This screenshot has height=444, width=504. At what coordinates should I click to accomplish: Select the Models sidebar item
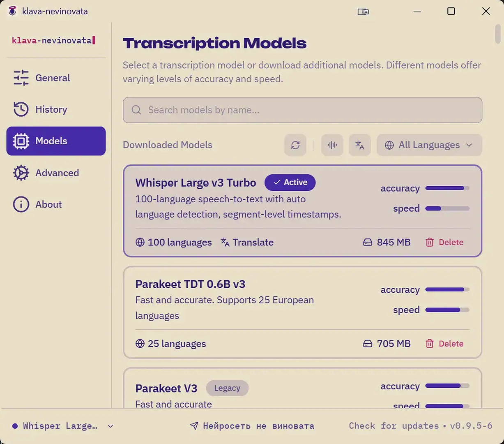(56, 141)
